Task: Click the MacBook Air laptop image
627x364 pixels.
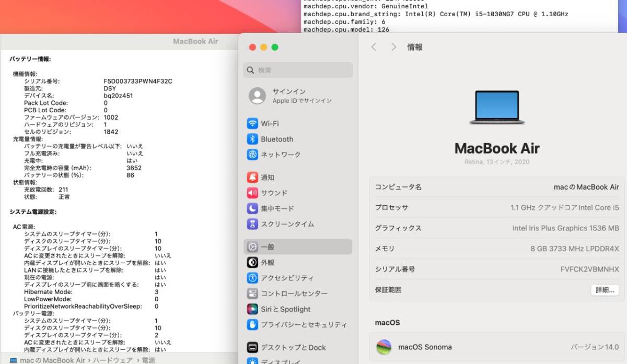Action: [x=497, y=107]
